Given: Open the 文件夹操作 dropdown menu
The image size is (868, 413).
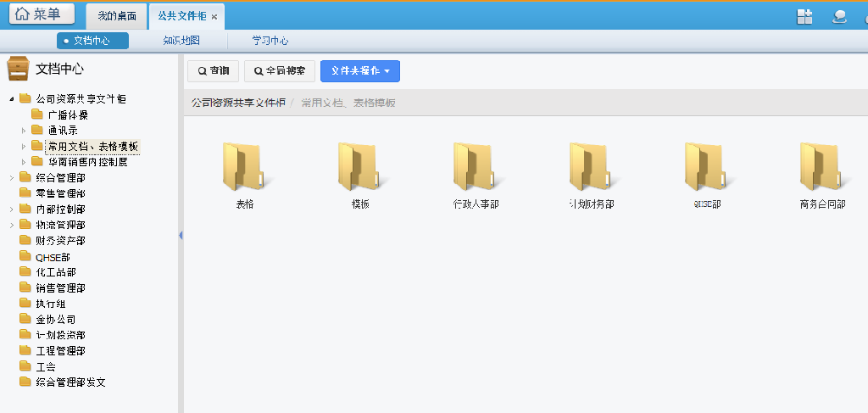Looking at the screenshot, I should [x=360, y=71].
